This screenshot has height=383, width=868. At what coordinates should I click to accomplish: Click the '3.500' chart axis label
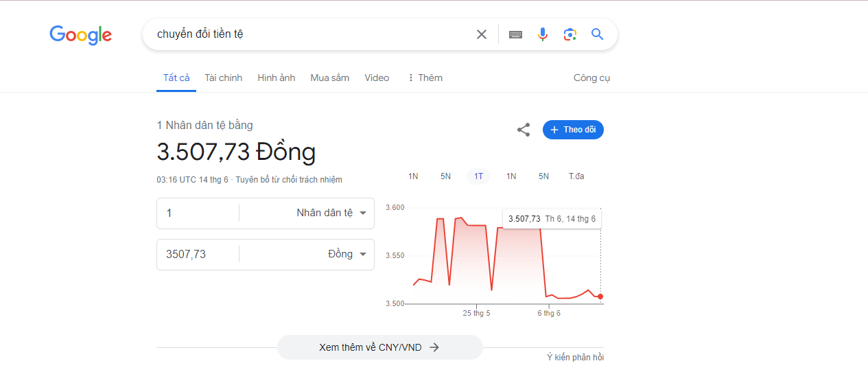[395, 303]
